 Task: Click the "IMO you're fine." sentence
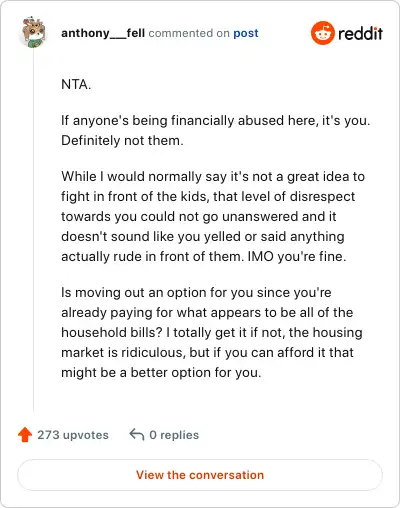(x=297, y=256)
